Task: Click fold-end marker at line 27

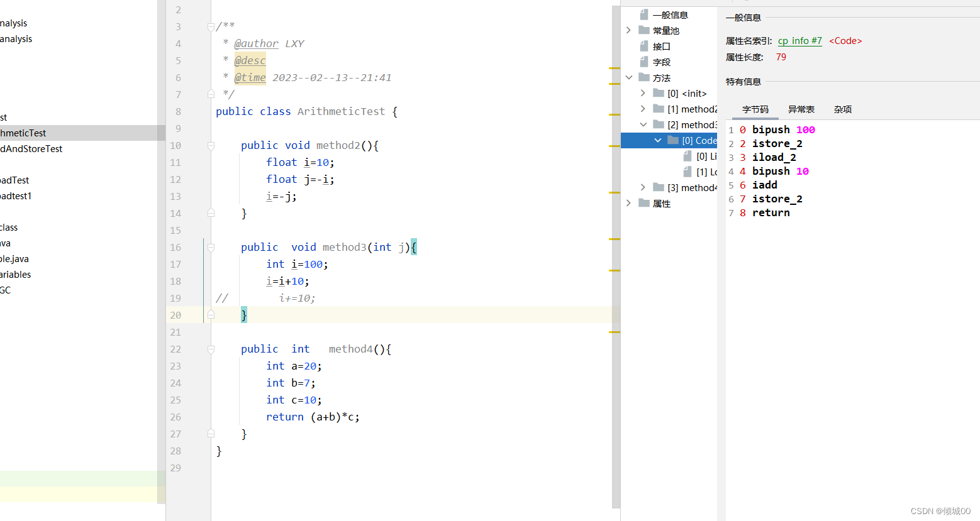Action: click(x=211, y=434)
